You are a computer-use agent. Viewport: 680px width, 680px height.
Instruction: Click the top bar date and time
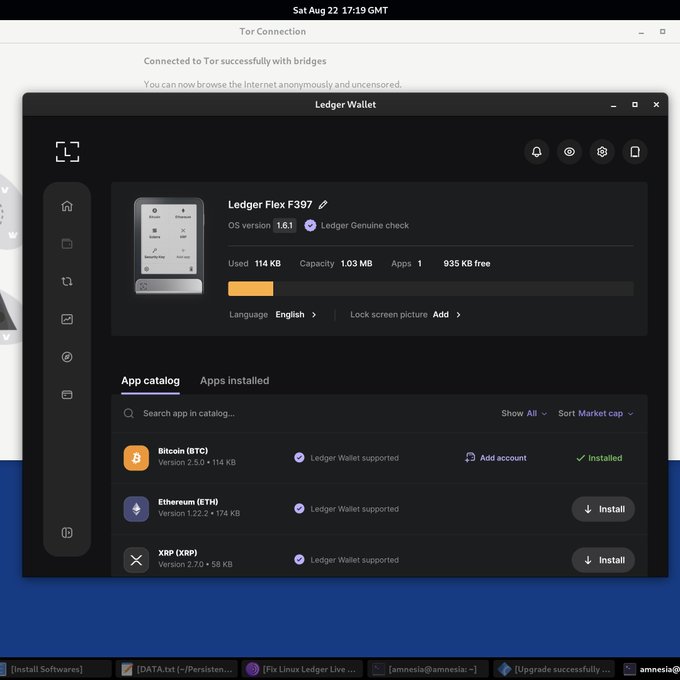pyautogui.click(x=340, y=10)
